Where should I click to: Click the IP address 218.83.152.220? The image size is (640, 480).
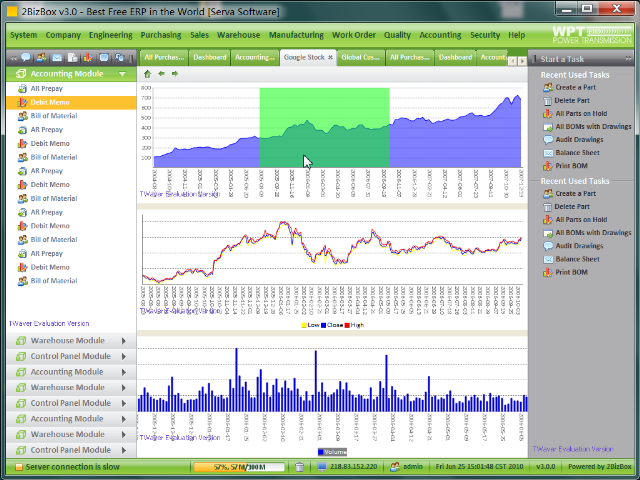354,467
